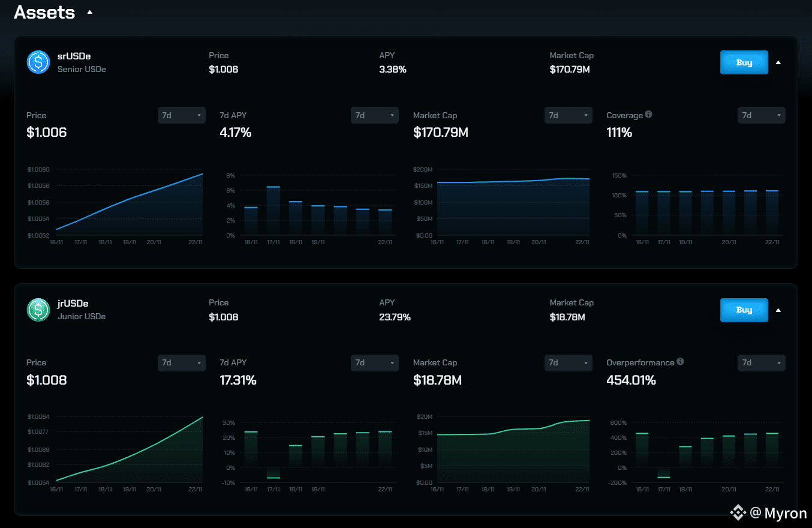
Task: Click the Senior USDe subtitle
Action: click(x=82, y=69)
